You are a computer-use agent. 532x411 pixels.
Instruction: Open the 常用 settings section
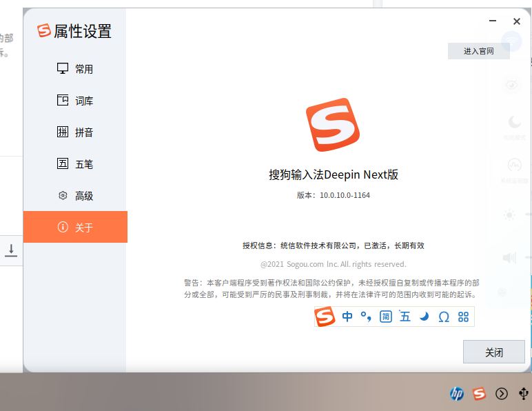tap(75, 69)
